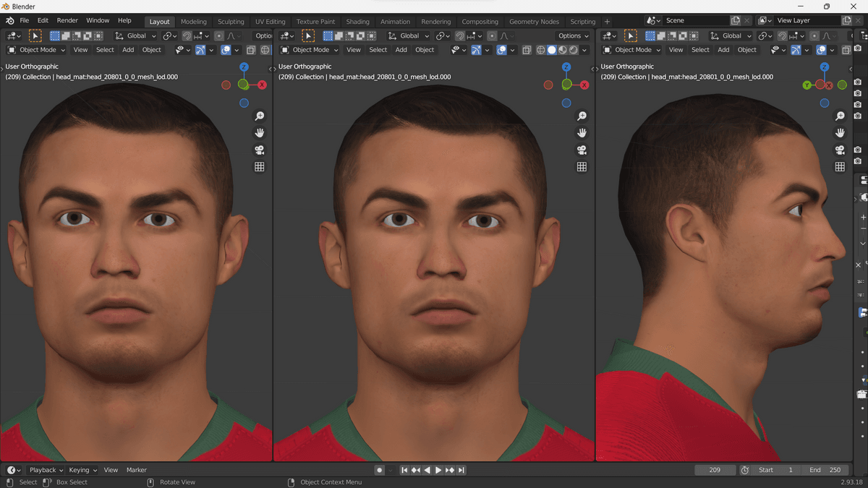Click the pan hand icon in left viewport
The width and height of the screenshot is (868, 488).
[259, 133]
